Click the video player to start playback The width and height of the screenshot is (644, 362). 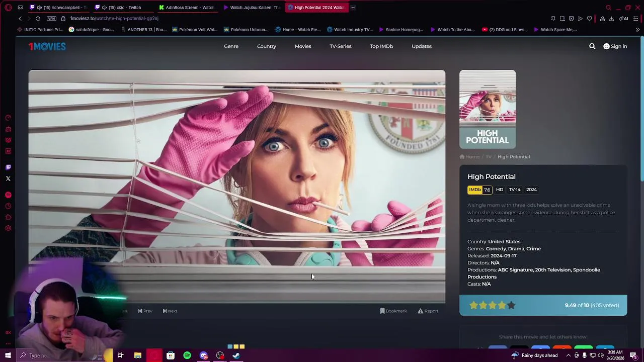[x=237, y=187]
